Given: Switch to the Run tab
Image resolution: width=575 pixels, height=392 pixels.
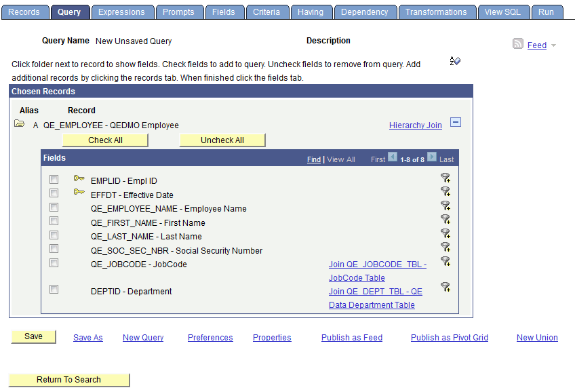Looking at the screenshot, I should click(x=547, y=12).
